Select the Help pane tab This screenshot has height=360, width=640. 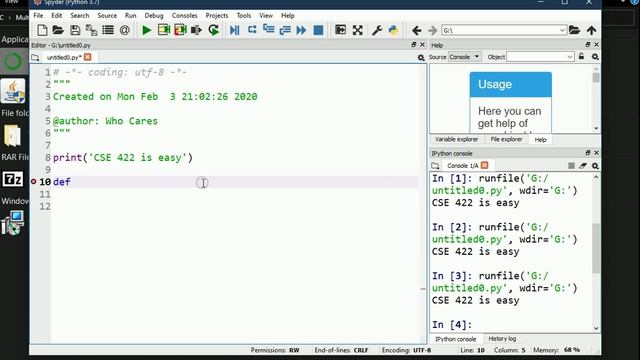tap(540, 140)
